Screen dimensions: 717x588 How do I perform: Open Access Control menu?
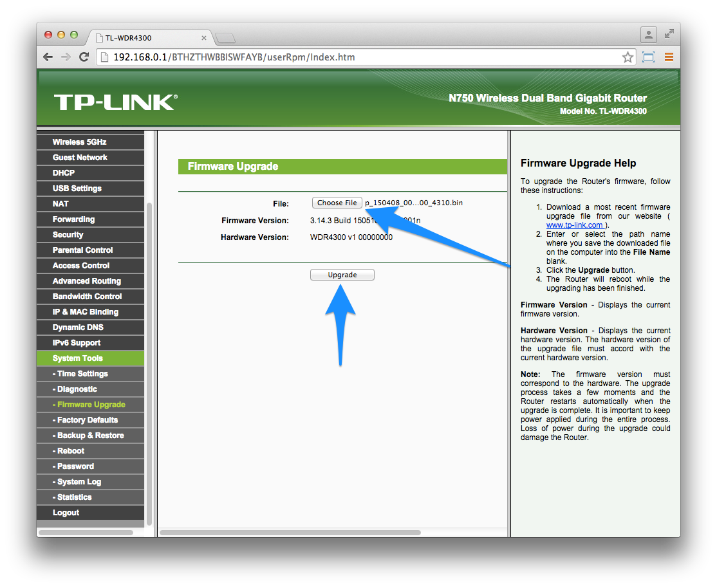tap(91, 265)
